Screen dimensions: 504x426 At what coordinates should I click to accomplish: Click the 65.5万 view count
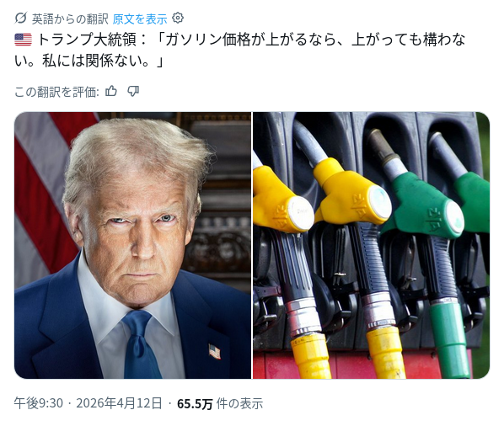click(195, 403)
